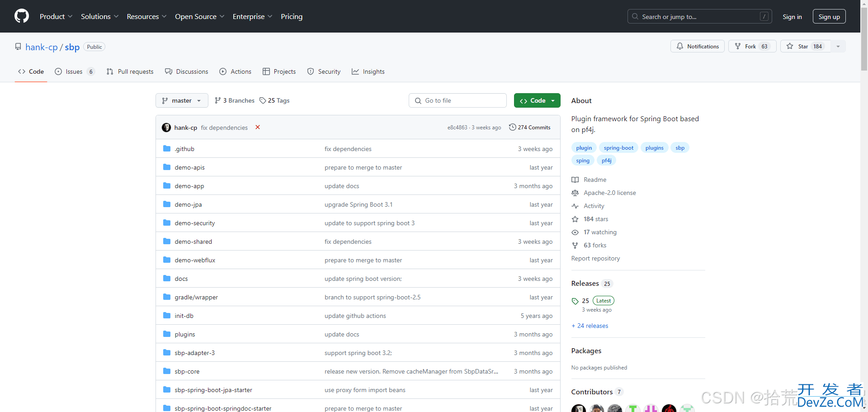Open the green Code dropdown
Viewport: 868px width, 412px height.
[x=537, y=100]
